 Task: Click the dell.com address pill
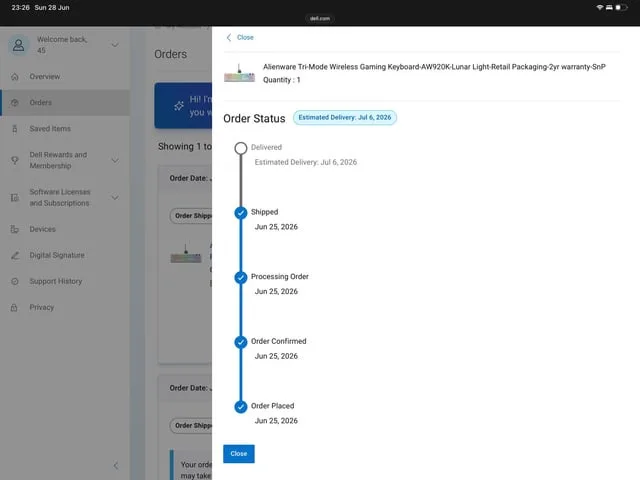point(320,18)
